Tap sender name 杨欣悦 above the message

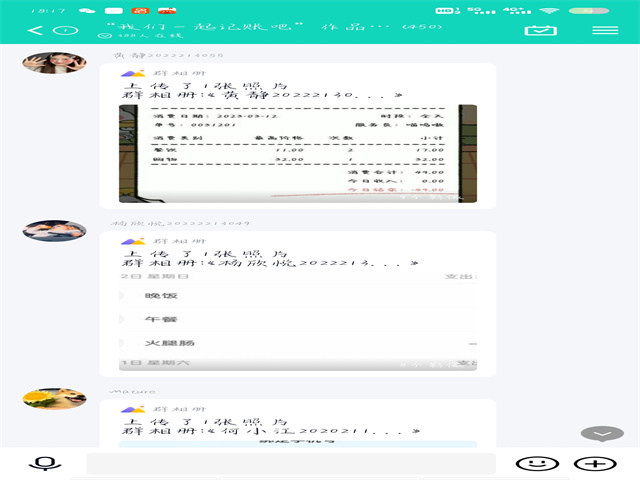click(x=180, y=223)
